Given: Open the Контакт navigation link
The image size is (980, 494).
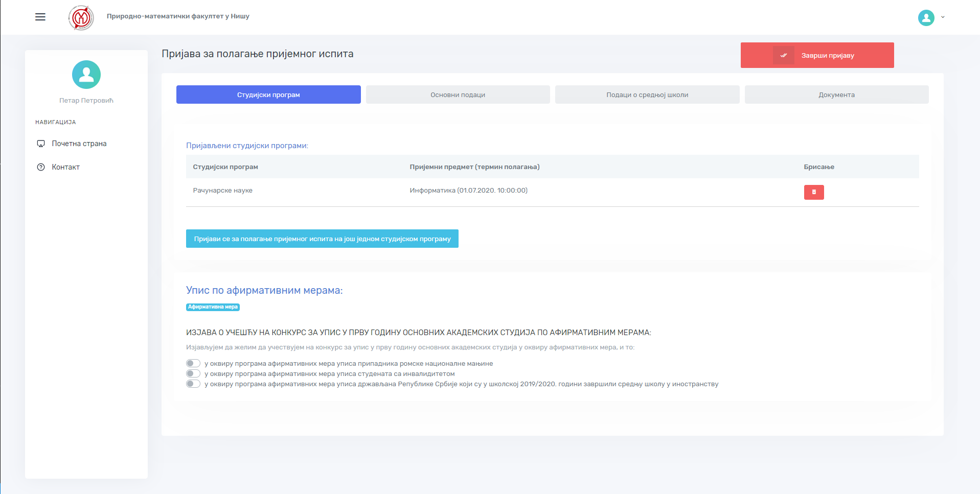Looking at the screenshot, I should tap(65, 167).
